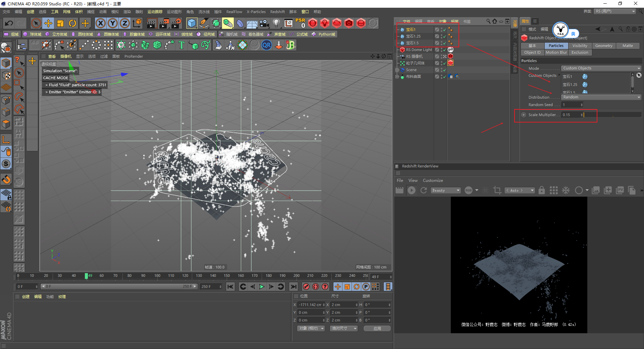The width and height of the screenshot is (644, 349).
Task: Click the MoGraph text T icon
Action: (181, 45)
